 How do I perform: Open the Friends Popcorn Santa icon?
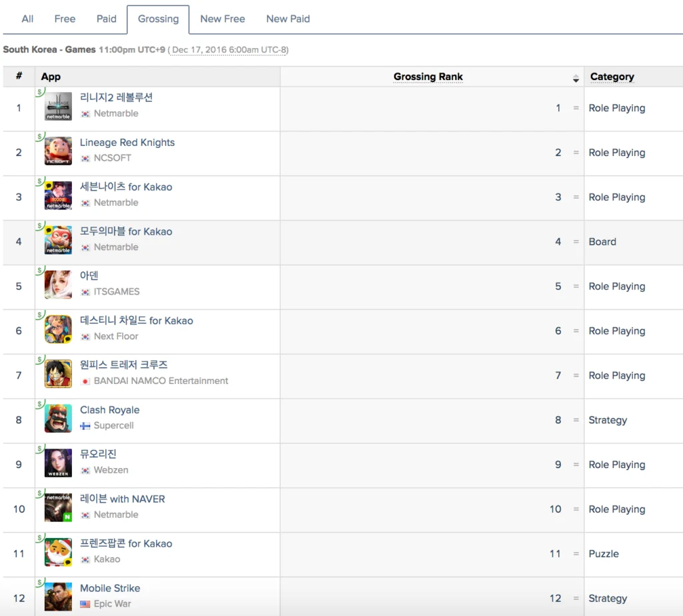(58, 553)
